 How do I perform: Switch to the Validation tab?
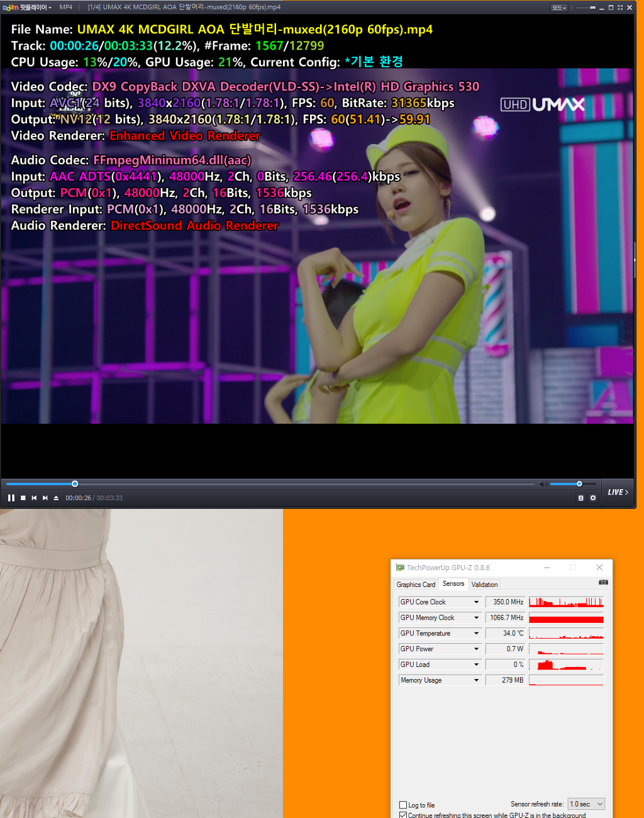(x=484, y=585)
